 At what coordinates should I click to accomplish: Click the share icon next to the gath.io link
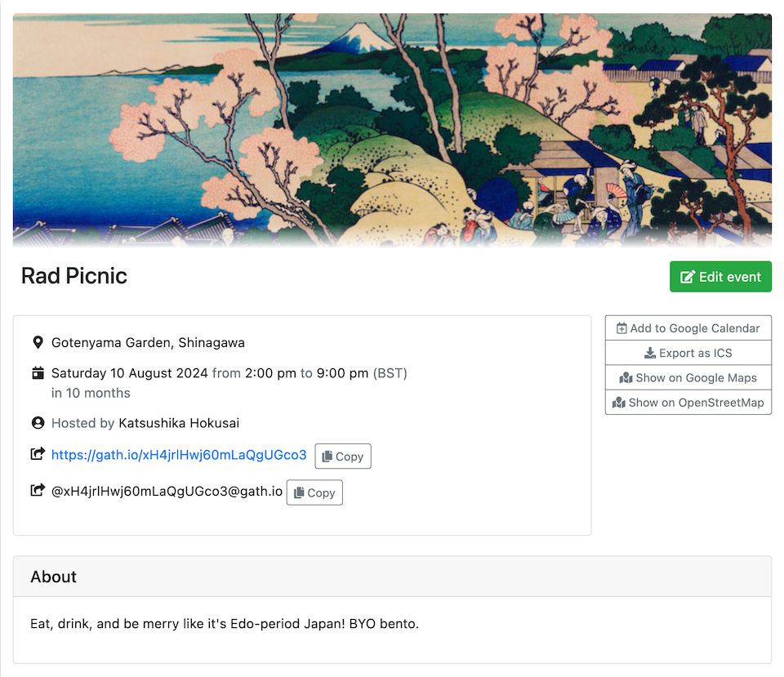tap(38, 455)
